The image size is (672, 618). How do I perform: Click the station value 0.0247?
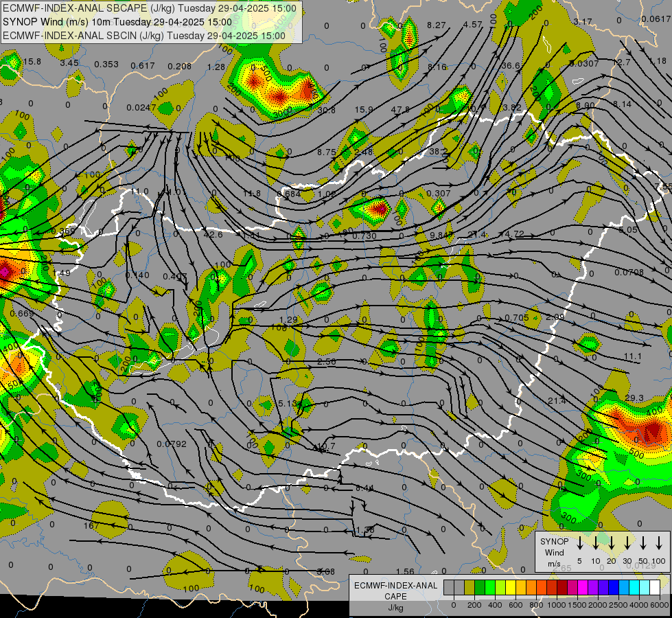pyautogui.click(x=141, y=107)
